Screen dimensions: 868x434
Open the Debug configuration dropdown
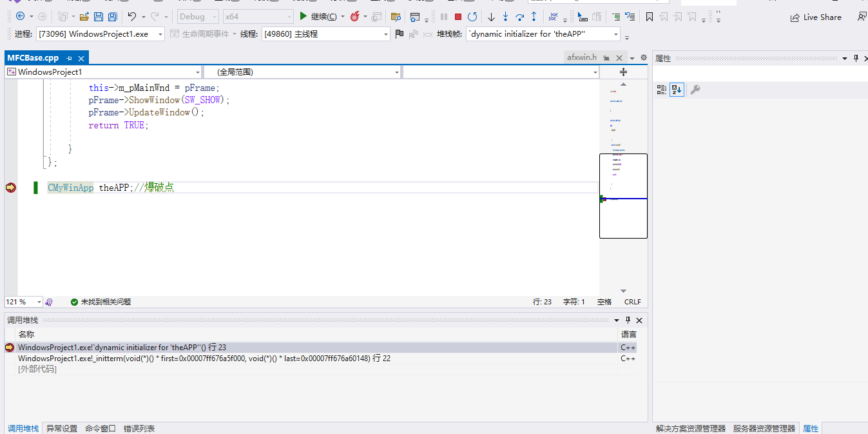197,17
